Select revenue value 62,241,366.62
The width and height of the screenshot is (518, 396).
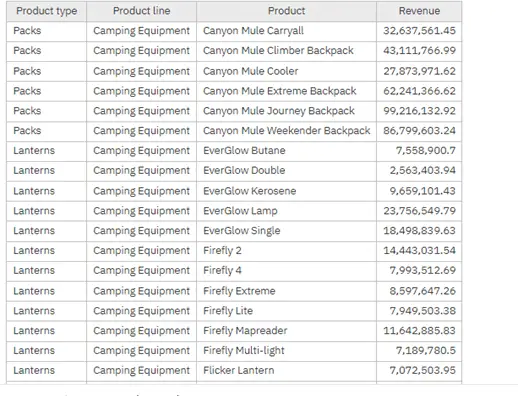pyautogui.click(x=419, y=91)
